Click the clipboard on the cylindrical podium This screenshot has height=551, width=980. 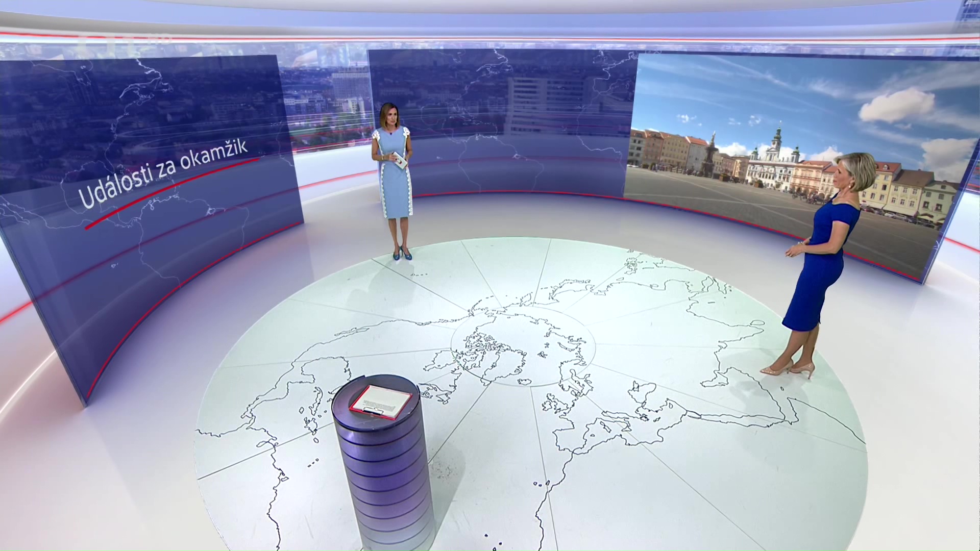[381, 402]
